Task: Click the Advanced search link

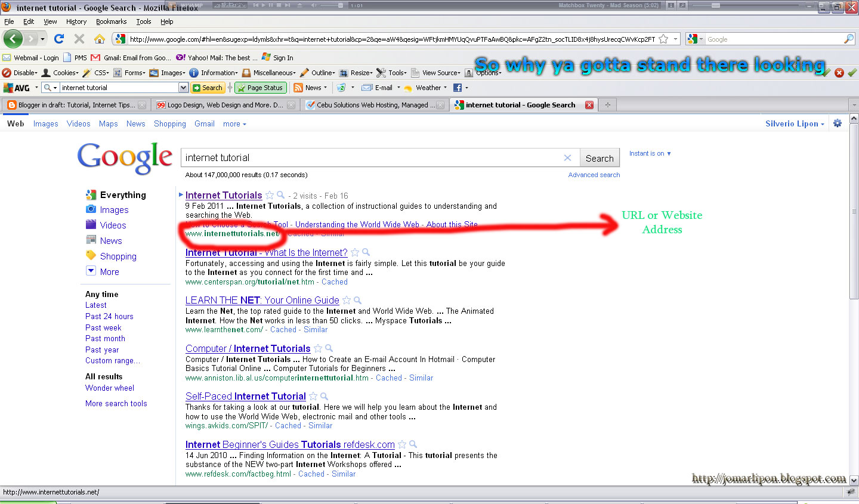Action: click(594, 175)
